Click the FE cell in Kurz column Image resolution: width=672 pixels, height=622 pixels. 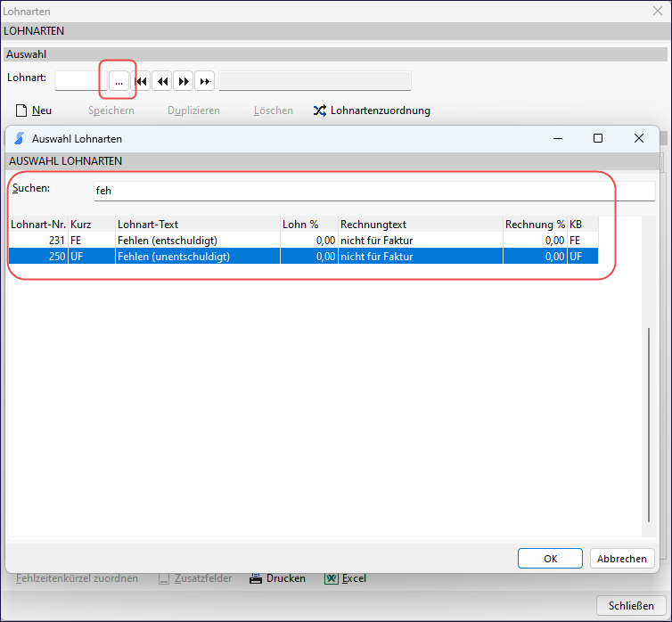coord(92,241)
